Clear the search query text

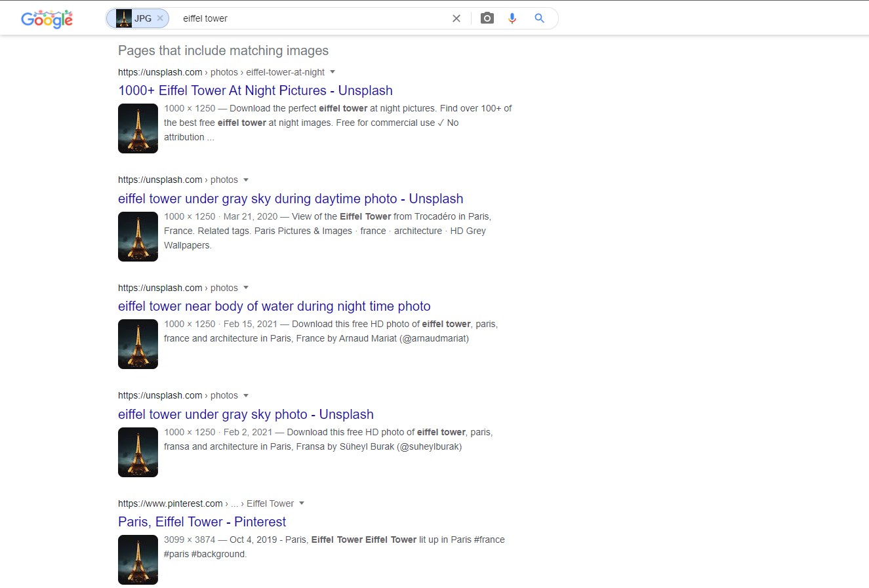click(456, 18)
